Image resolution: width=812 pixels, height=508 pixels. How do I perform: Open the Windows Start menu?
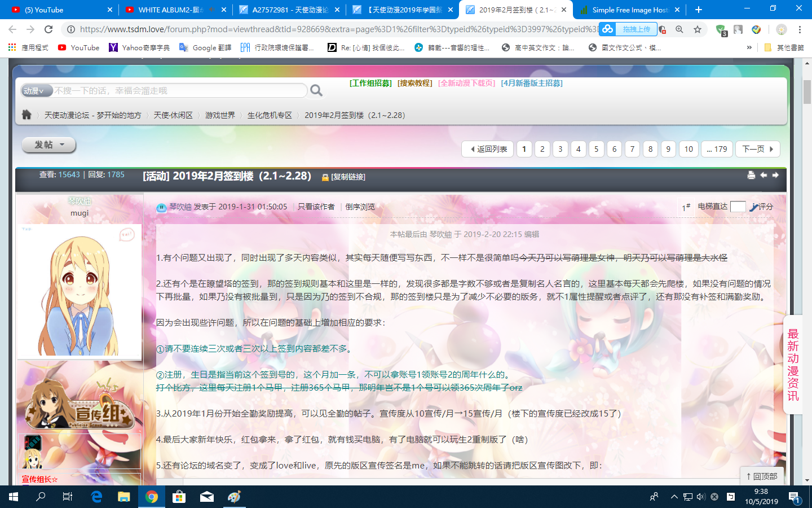click(14, 497)
